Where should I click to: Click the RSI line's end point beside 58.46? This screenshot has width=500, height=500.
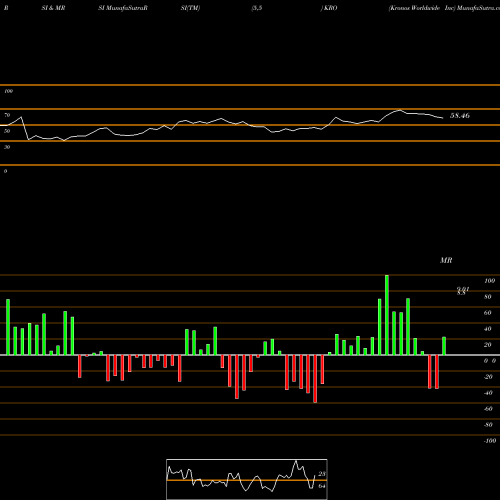(443, 118)
